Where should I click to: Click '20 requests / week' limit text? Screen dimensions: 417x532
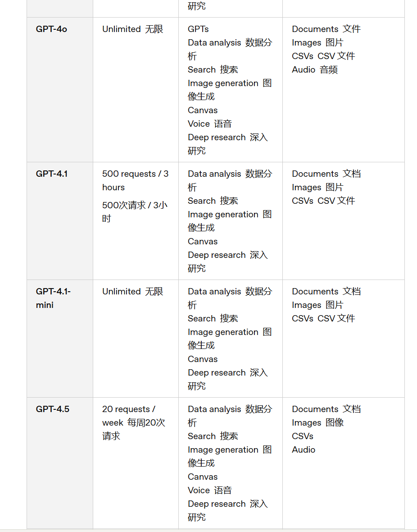(x=129, y=416)
